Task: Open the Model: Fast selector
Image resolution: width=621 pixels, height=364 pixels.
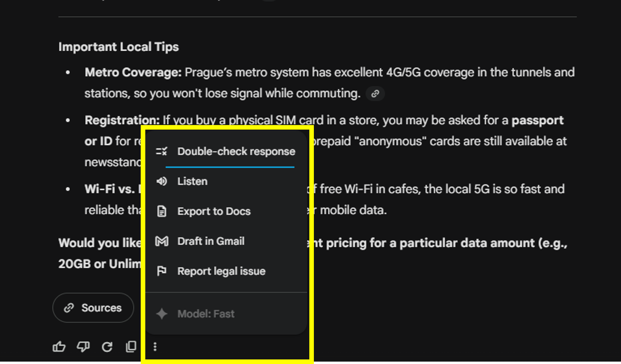Action: point(206,314)
